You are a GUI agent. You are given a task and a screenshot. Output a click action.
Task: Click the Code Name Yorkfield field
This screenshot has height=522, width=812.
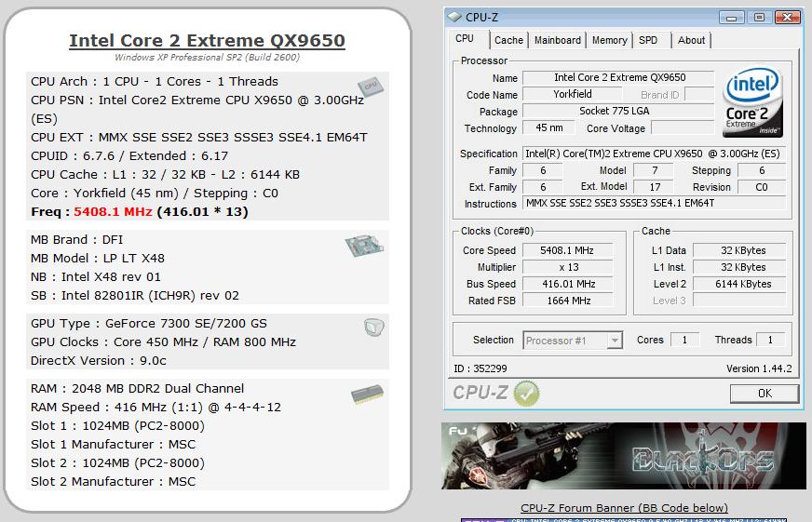(x=573, y=94)
